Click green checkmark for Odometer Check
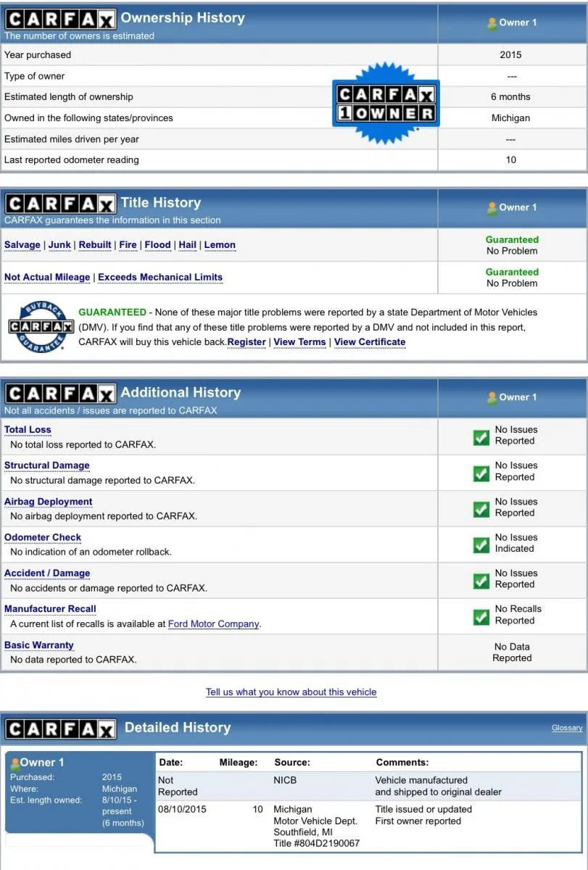588x870 pixels. tap(481, 545)
